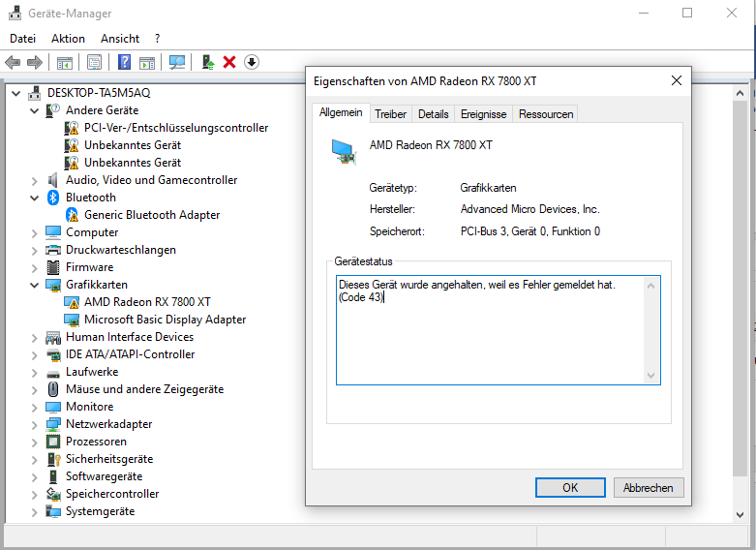
Task: Click the Speichercontroller category icon
Action: (53, 494)
